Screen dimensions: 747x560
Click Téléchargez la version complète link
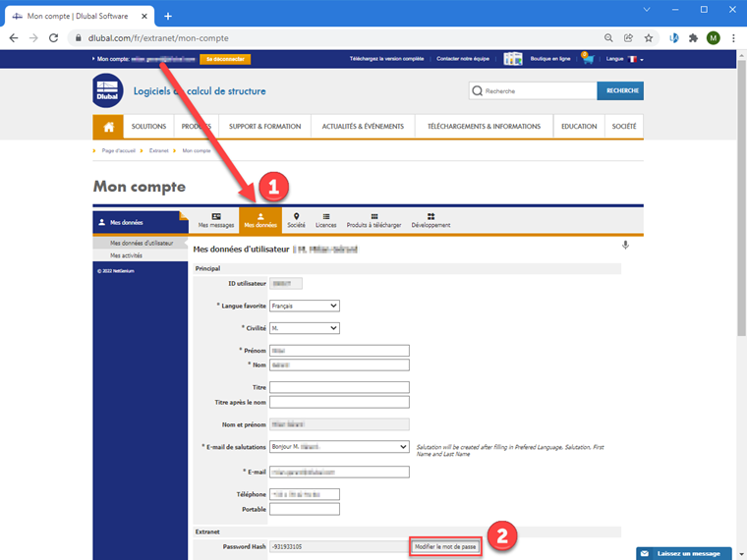click(386, 59)
